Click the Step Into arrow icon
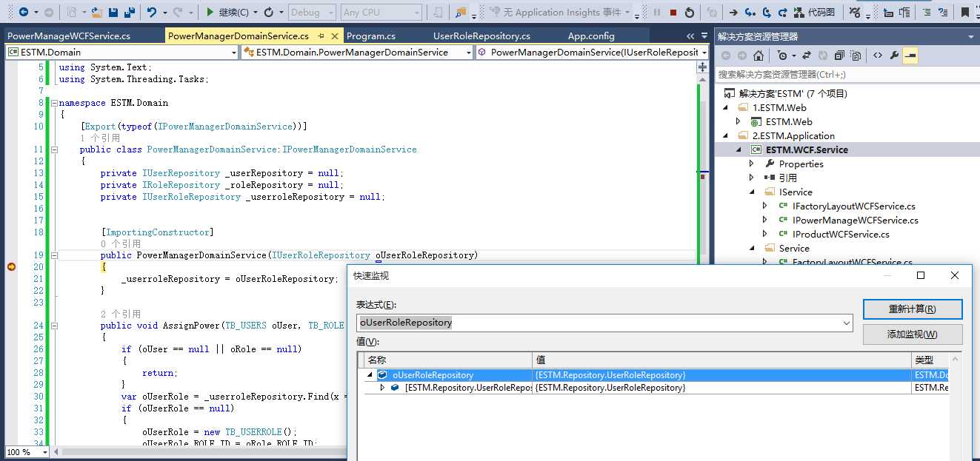Image resolution: width=980 pixels, height=461 pixels. 750,12
